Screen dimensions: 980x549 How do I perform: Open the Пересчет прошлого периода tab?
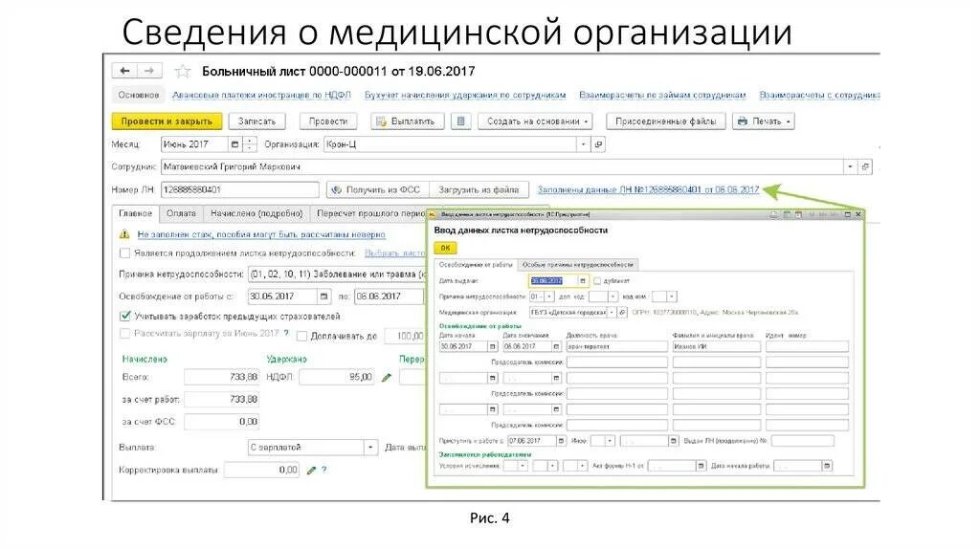[368, 213]
